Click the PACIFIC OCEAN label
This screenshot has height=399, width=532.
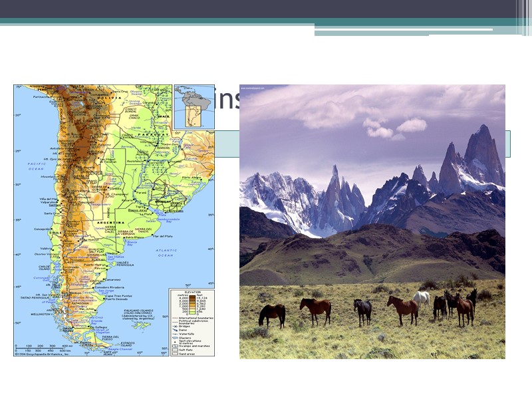tap(37, 166)
